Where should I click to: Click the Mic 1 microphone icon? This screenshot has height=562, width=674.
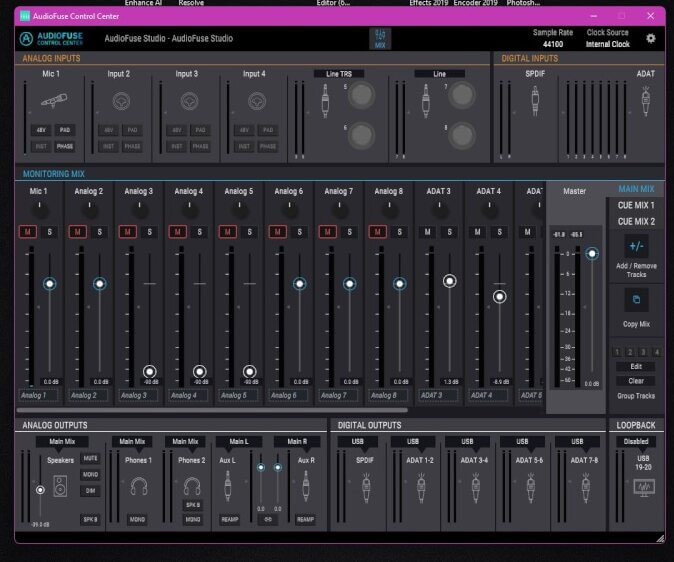point(54,101)
